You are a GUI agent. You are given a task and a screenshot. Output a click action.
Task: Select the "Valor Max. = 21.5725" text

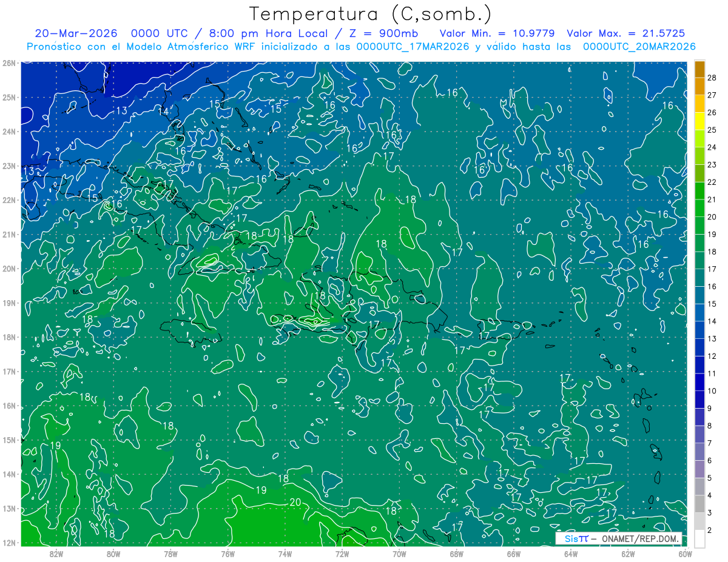coord(626,33)
